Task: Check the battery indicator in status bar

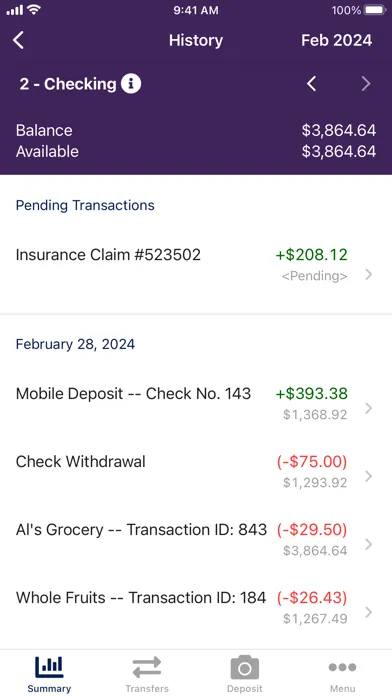Action: coord(374,10)
